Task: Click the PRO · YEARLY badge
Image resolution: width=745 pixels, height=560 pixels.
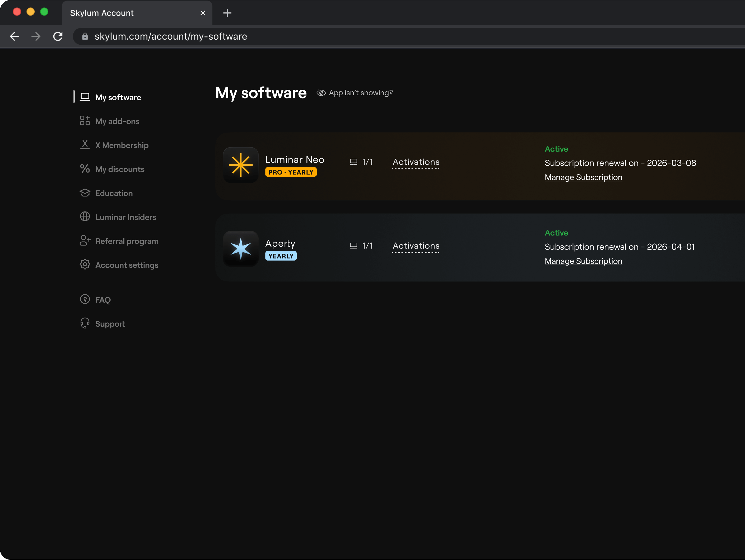Action: 291,172
